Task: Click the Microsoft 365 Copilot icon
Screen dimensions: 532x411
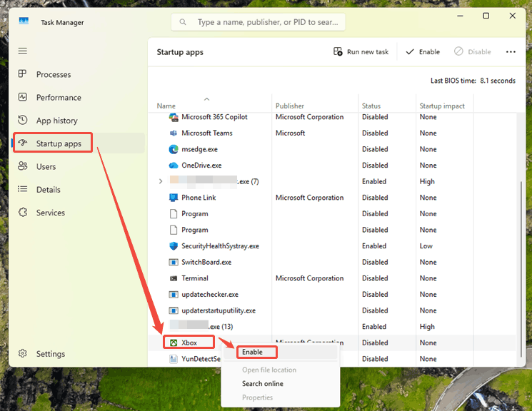Action: tap(174, 117)
